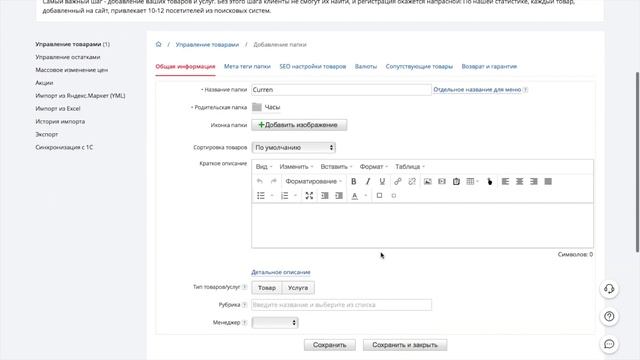Click the help icon next to Менеджер
Viewport: 640px width, 360px height.
click(244, 322)
